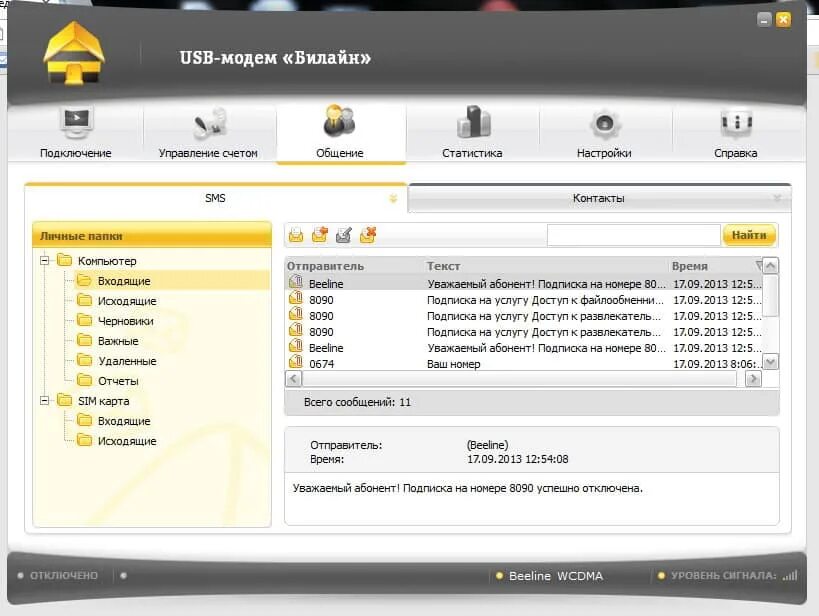The height and width of the screenshot is (616, 819).
Task: Click the greyed edit message toolbar icon
Action: [x=344, y=235]
